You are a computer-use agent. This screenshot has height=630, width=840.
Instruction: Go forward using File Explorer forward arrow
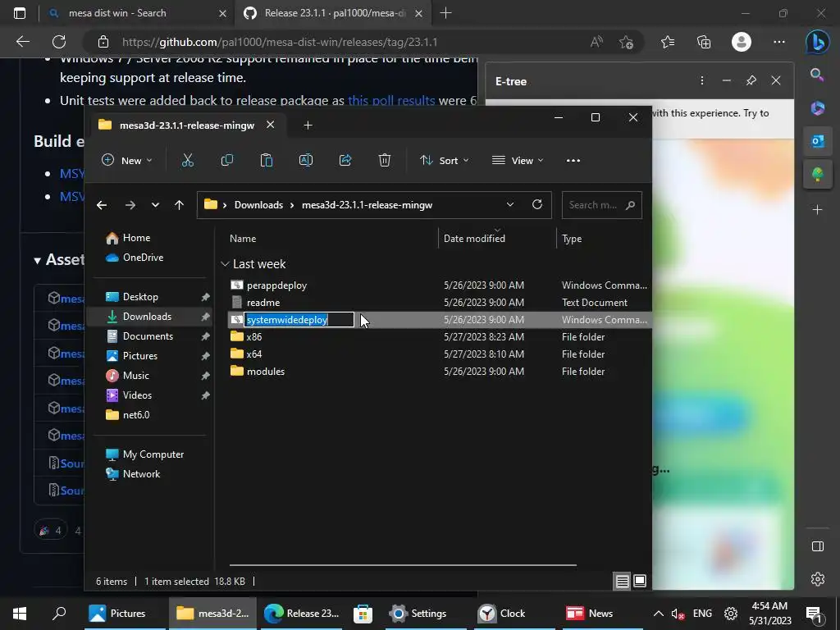point(130,204)
